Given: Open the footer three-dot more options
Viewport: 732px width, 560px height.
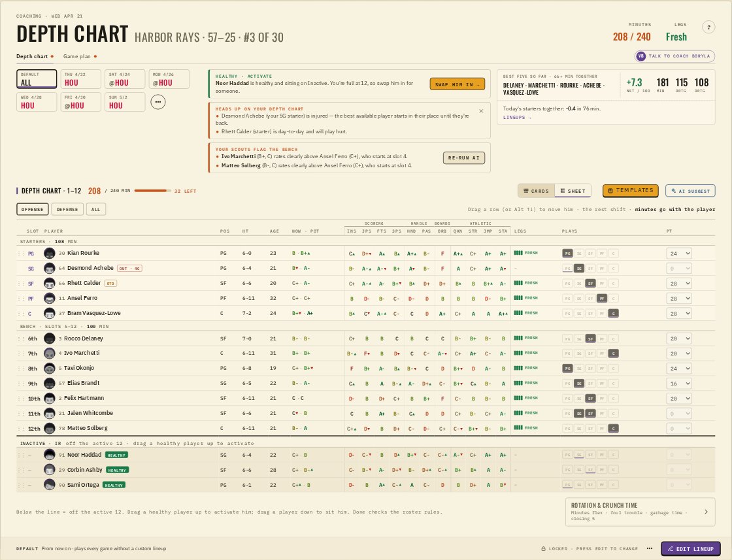Looking at the screenshot, I should point(650,548).
